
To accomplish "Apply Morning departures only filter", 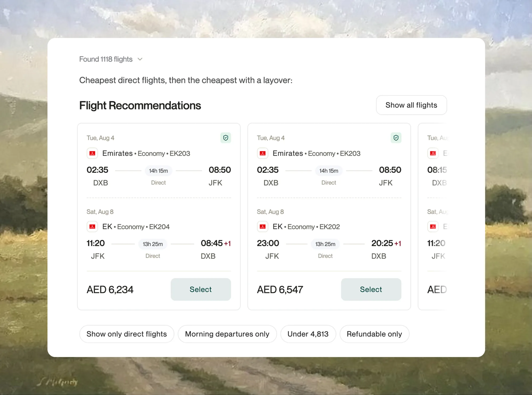I will [x=227, y=334].
